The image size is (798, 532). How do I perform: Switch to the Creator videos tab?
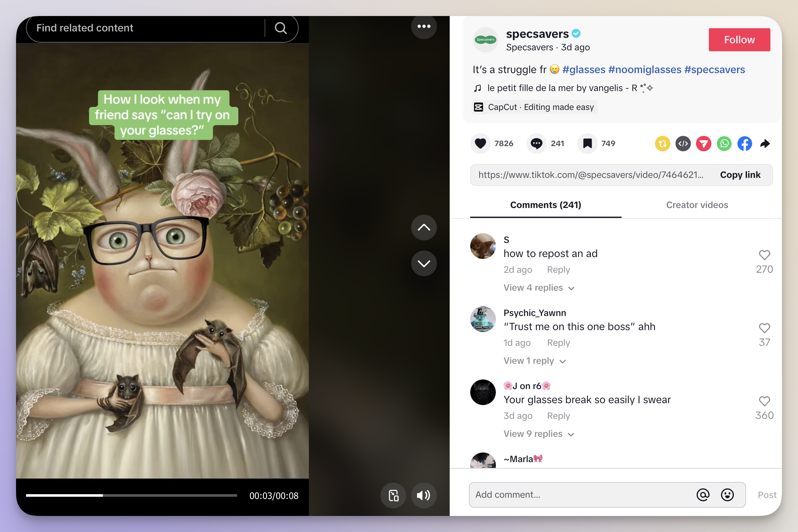point(697,205)
